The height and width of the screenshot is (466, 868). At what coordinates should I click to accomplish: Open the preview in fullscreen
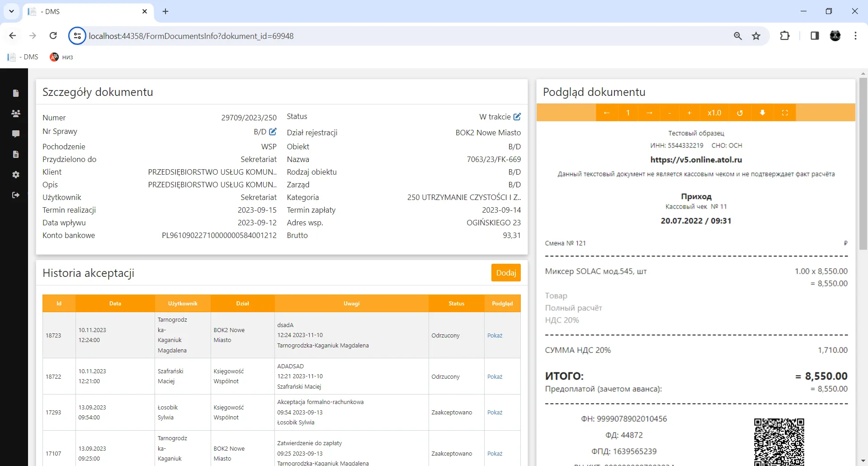(785, 113)
